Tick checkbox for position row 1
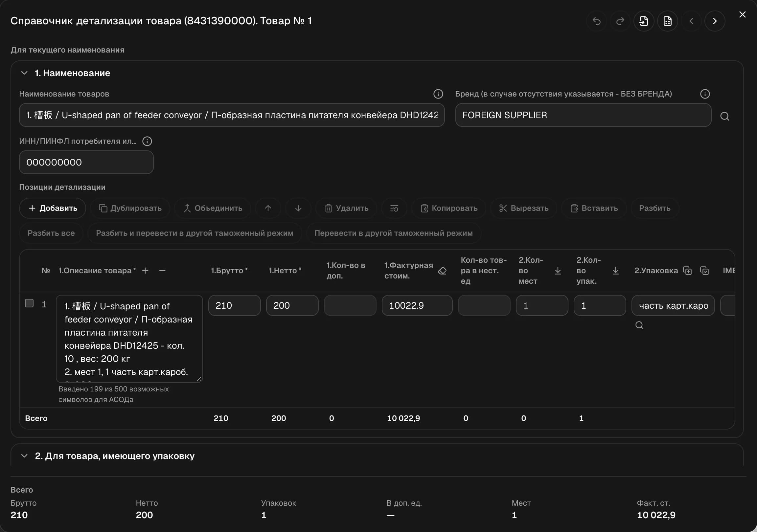Viewport: 757px width, 532px height. 29,303
